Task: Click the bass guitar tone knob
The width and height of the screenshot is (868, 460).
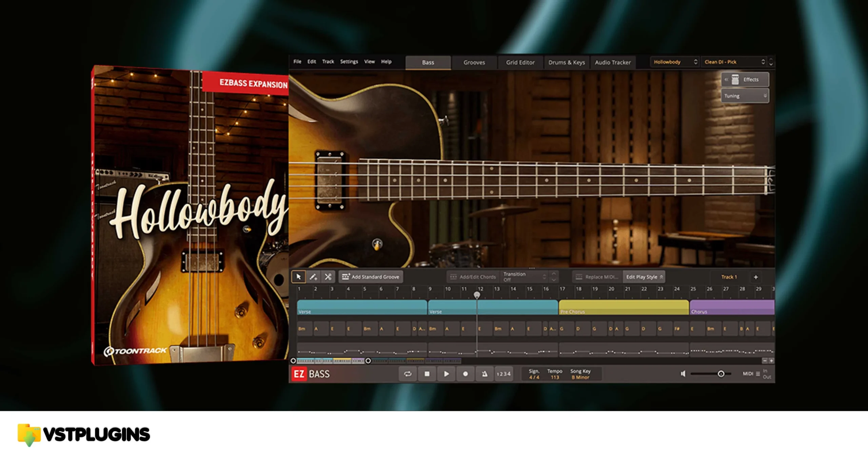Action: [x=377, y=244]
